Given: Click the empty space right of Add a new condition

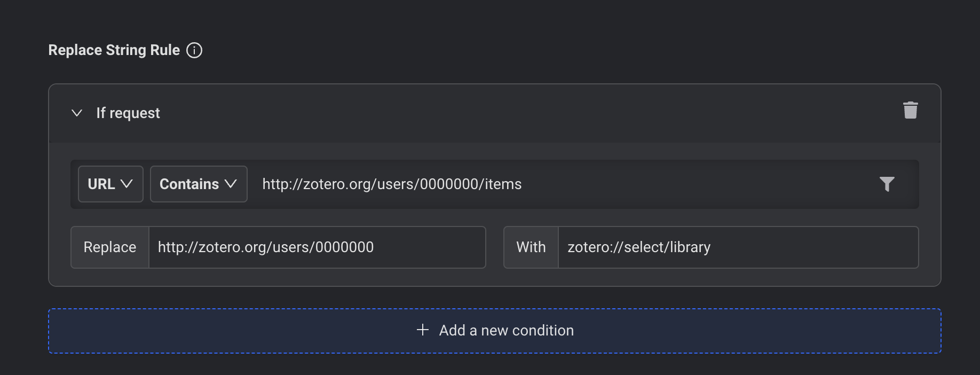Looking at the screenshot, I should pos(747,331).
